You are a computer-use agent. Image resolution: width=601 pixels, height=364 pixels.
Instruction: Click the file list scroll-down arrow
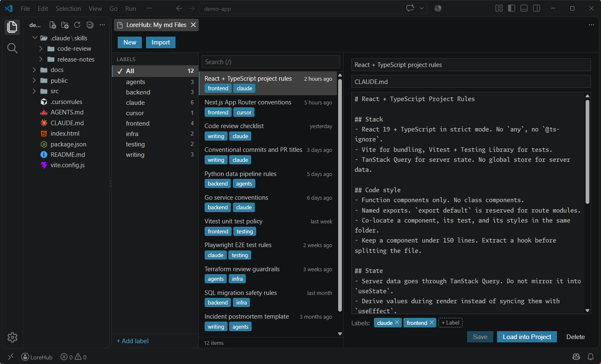(x=340, y=334)
